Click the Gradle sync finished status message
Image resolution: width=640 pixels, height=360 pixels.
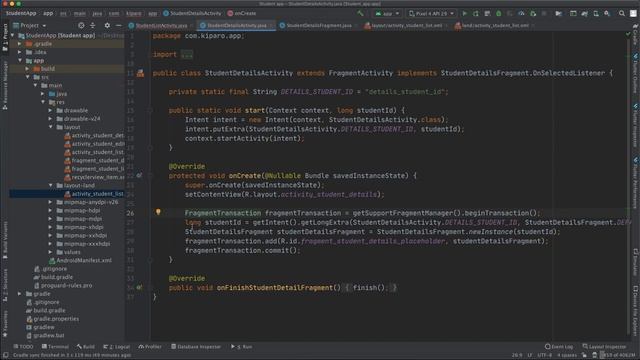point(72,355)
